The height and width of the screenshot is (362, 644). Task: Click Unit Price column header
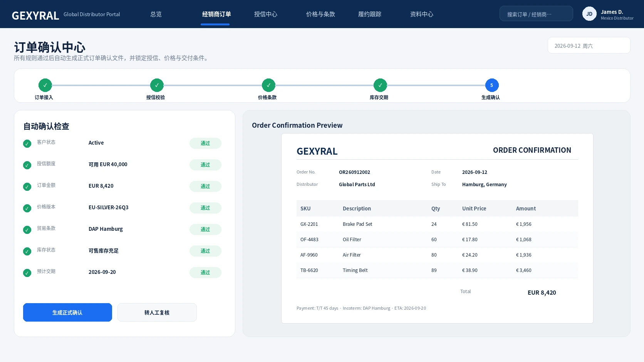click(x=474, y=209)
